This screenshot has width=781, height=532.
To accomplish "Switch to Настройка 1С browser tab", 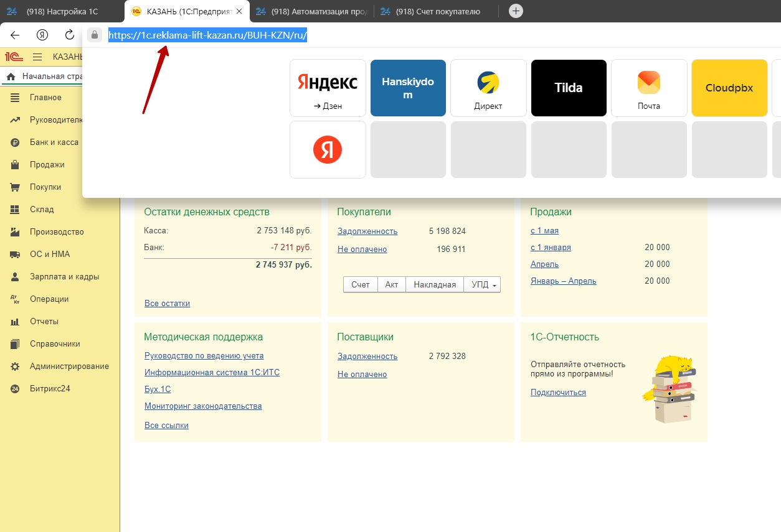I will tap(62, 11).
